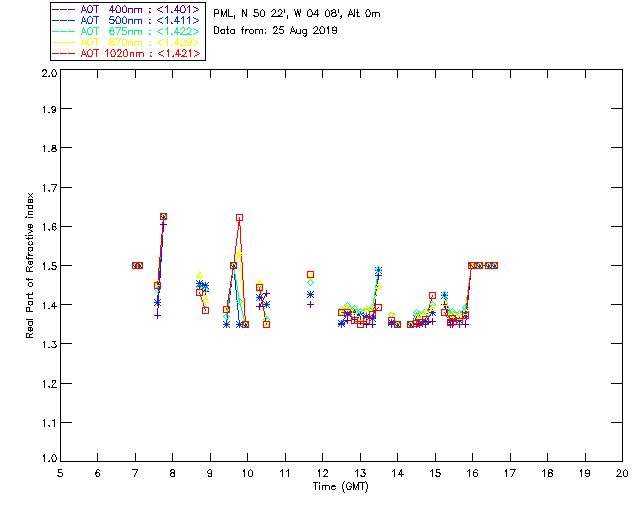
Task: Click the x-axis label 18
Action: (547, 473)
